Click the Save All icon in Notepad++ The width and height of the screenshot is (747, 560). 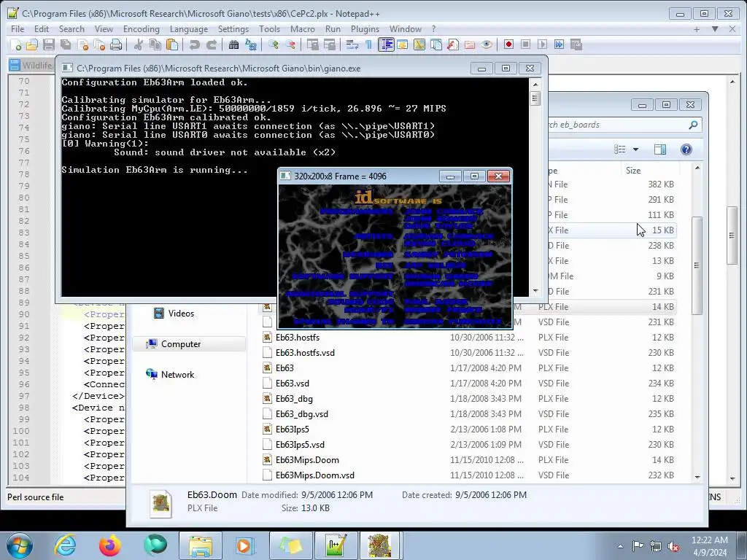pos(66,44)
